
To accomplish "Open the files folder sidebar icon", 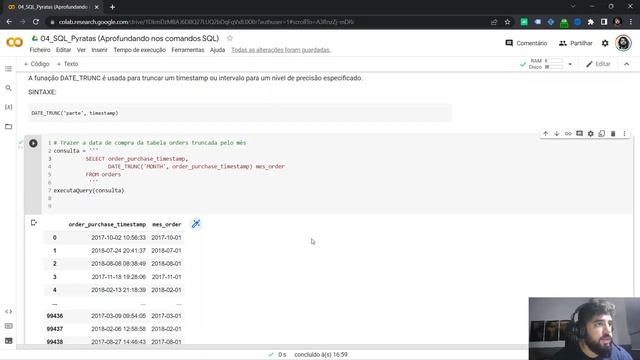I will tap(8, 127).
